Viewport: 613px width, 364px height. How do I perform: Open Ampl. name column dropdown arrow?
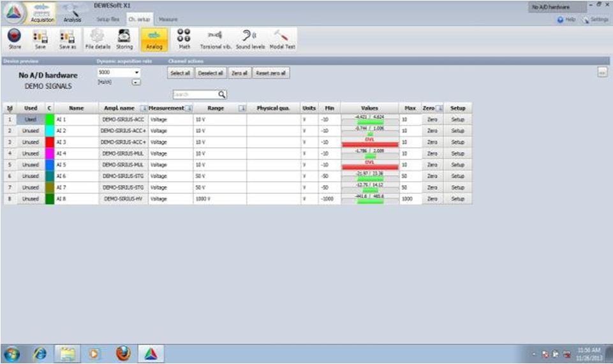pos(144,108)
